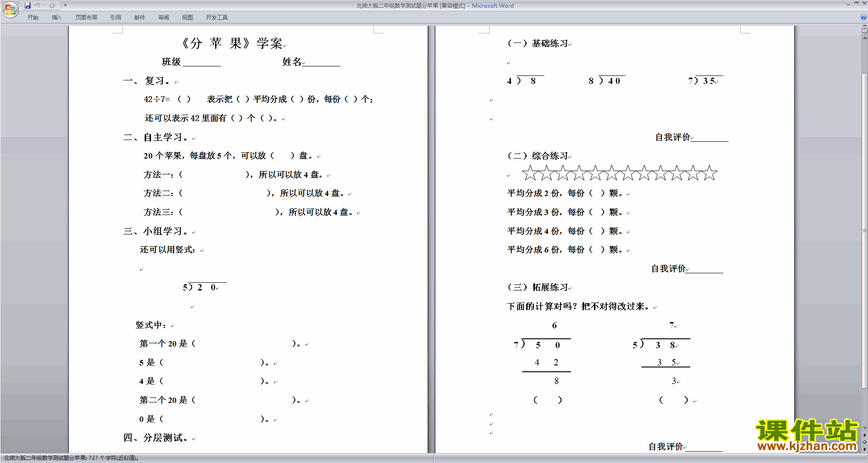Open Word Help blue question icon

click(863, 18)
